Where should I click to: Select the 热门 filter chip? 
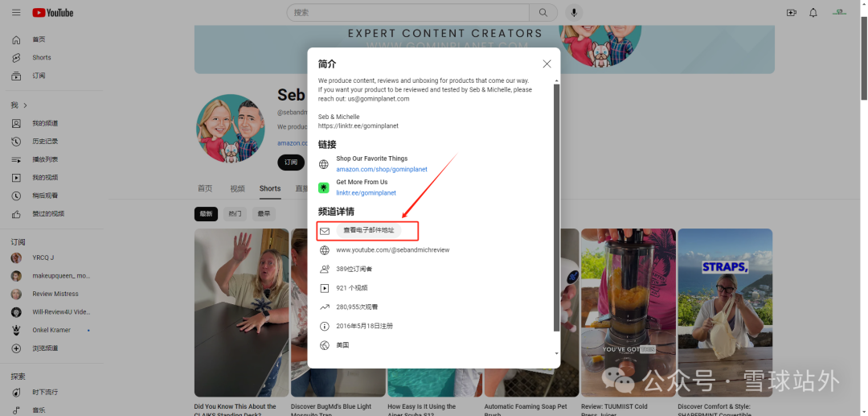tap(235, 214)
